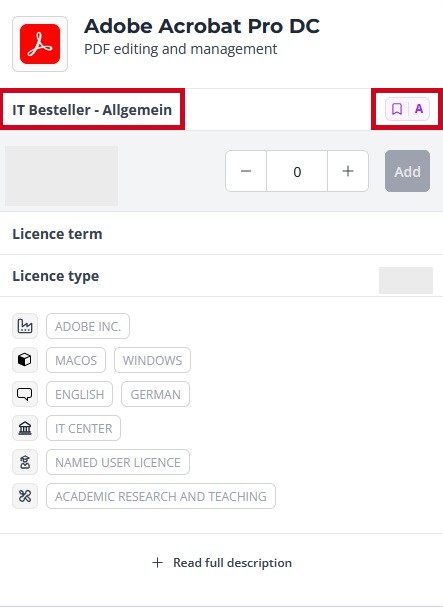
Task: Select the ACADEMIC RESEARCH AND TEACHING tag
Action: pyautogui.click(x=161, y=496)
